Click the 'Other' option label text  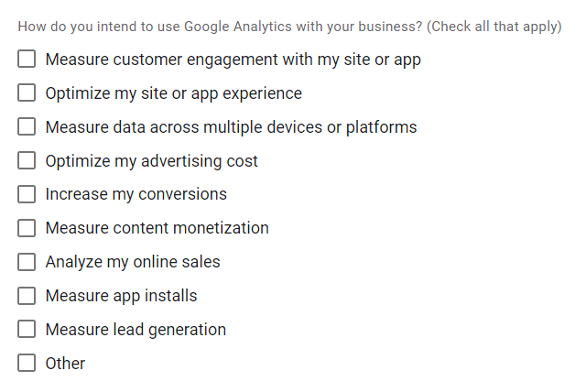pyautogui.click(x=65, y=364)
